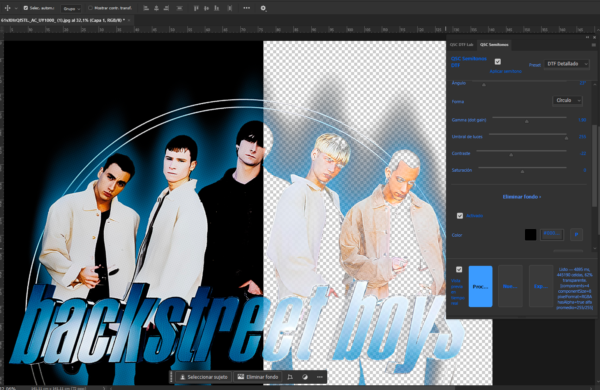Click the align bottom edges icon
600x390 pixels.
217,8
